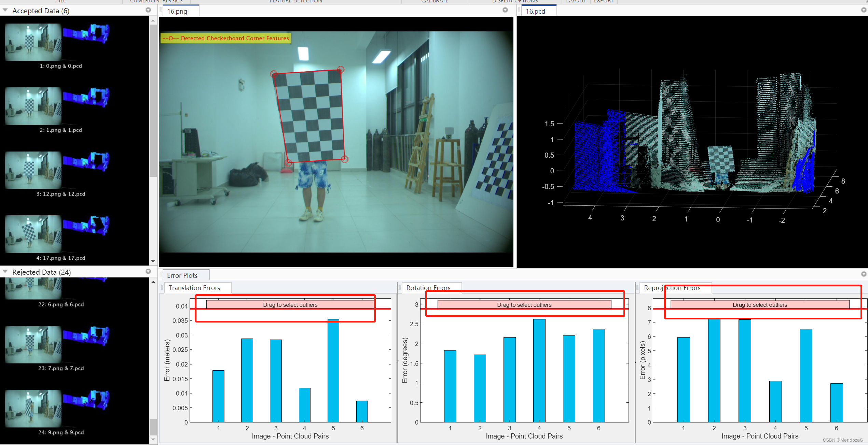This screenshot has width=868, height=445.
Task: Open Error Plots panel actions menu icon
Action: (x=864, y=274)
